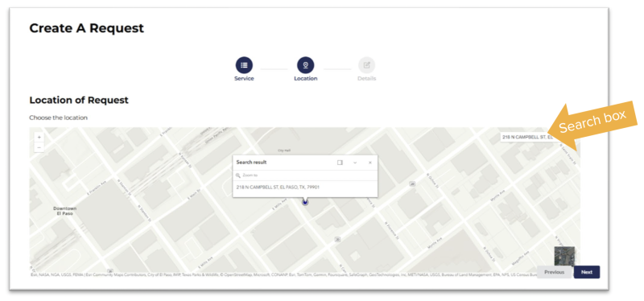Screen dimensions: 644x301
Task: Collapse the Search result popup chevron
Action: (355, 163)
